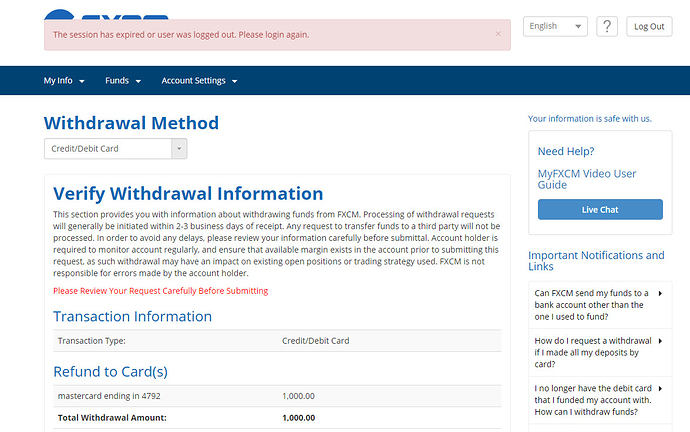Click 'Your information is safe with us' text

point(590,119)
